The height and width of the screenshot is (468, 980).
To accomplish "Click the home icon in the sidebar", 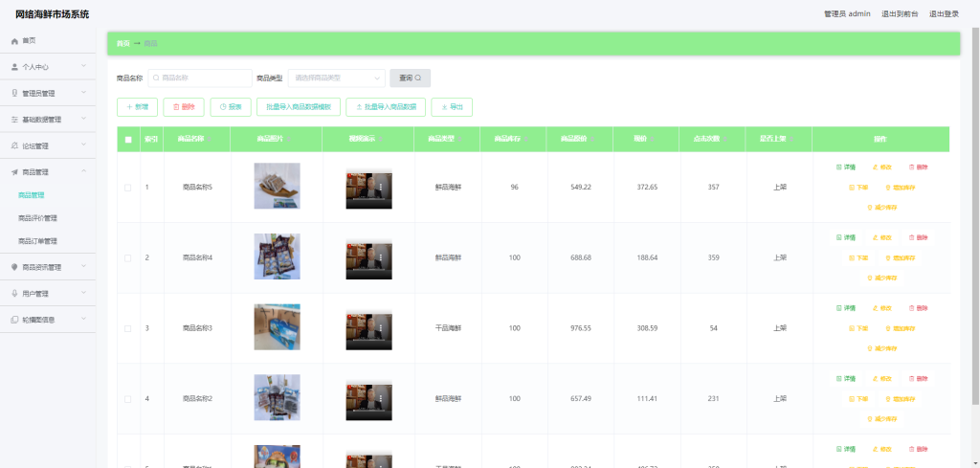I will click(x=15, y=40).
